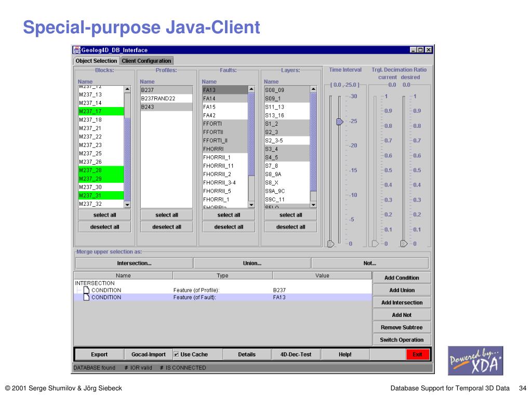Click the Blocks list scroll-up arrow
The height and width of the screenshot is (399, 532).
point(127,89)
